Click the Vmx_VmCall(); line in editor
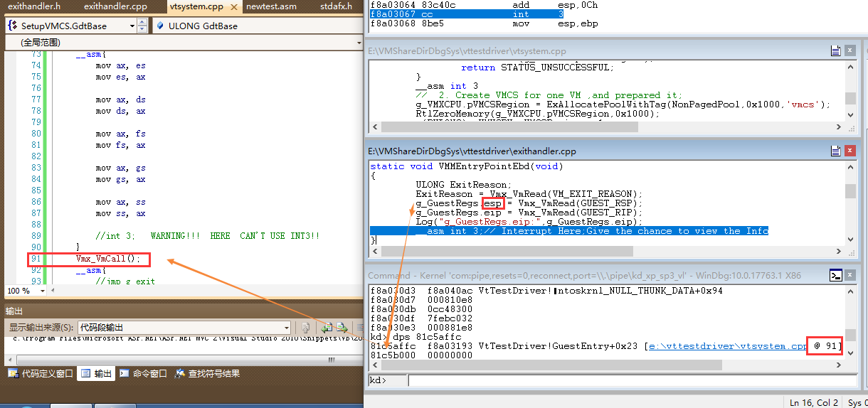The image size is (868, 408). pos(109,259)
